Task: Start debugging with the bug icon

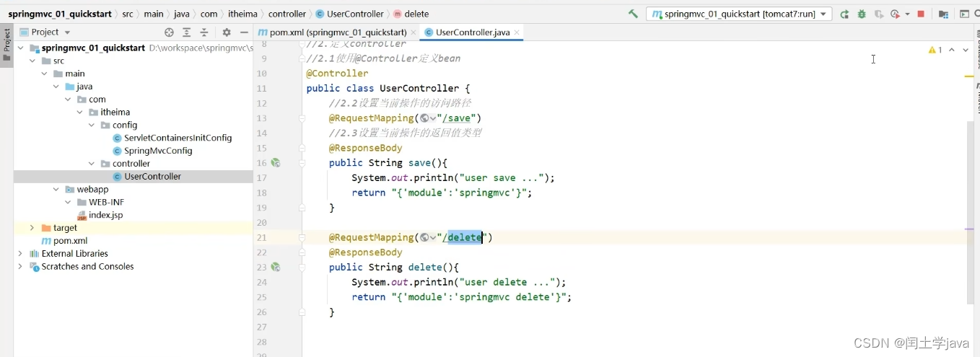Action: pyautogui.click(x=862, y=14)
